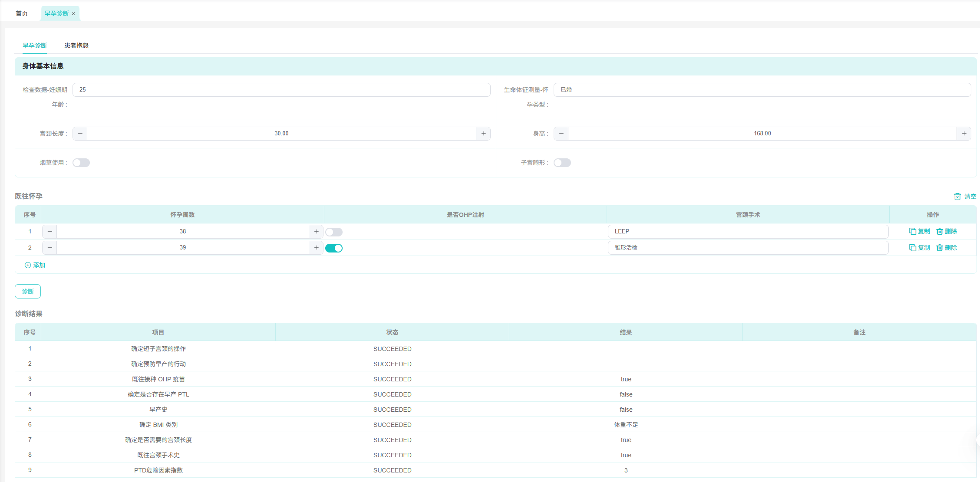Screen dimensions: 980x482
Task: Open the 已婚 pregnancy type dropdown
Action: pyautogui.click(x=762, y=90)
